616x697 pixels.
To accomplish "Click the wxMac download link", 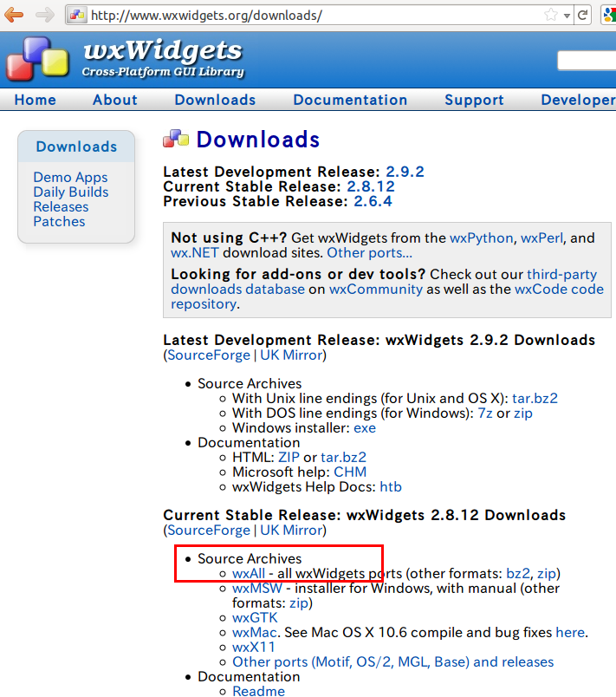I will click(x=254, y=632).
